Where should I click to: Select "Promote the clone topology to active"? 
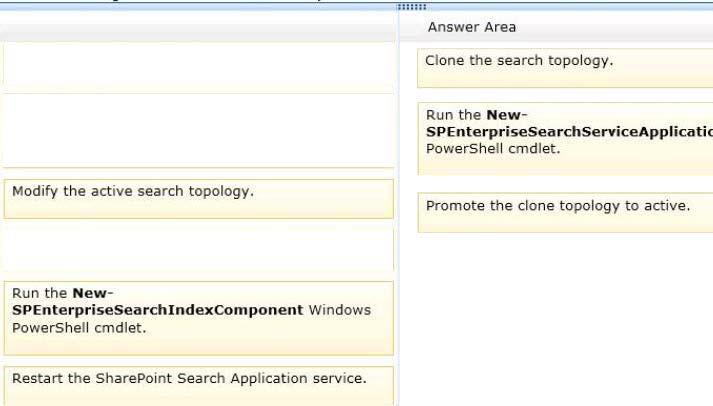tap(565, 212)
